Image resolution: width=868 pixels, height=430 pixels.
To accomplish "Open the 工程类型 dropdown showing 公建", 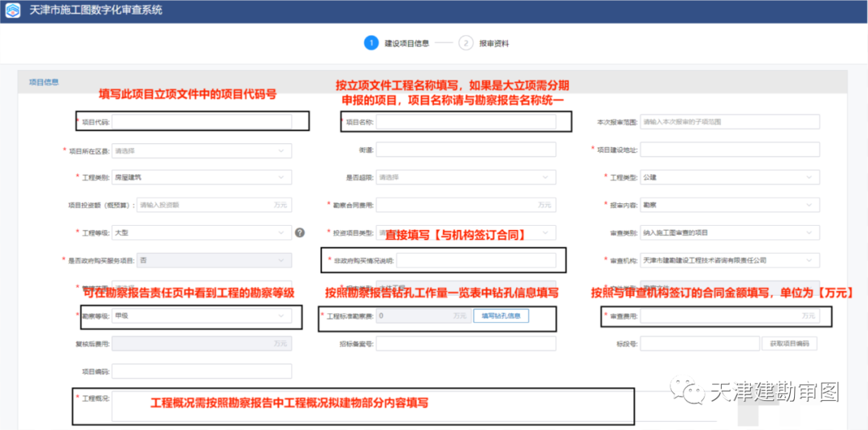I will 730,177.
